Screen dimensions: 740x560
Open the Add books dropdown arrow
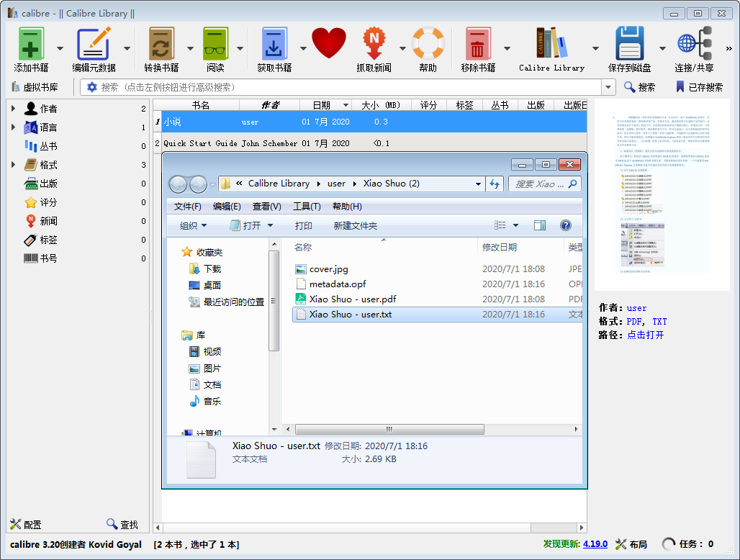60,48
